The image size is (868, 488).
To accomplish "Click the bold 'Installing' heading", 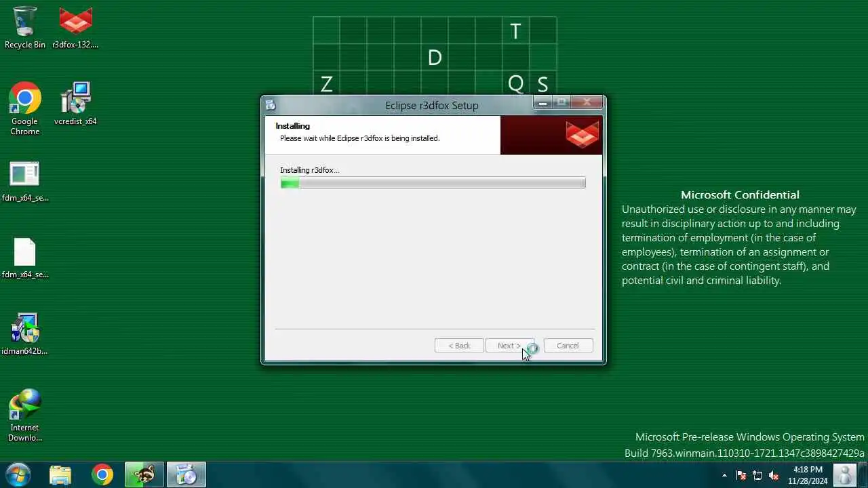I will click(292, 126).
